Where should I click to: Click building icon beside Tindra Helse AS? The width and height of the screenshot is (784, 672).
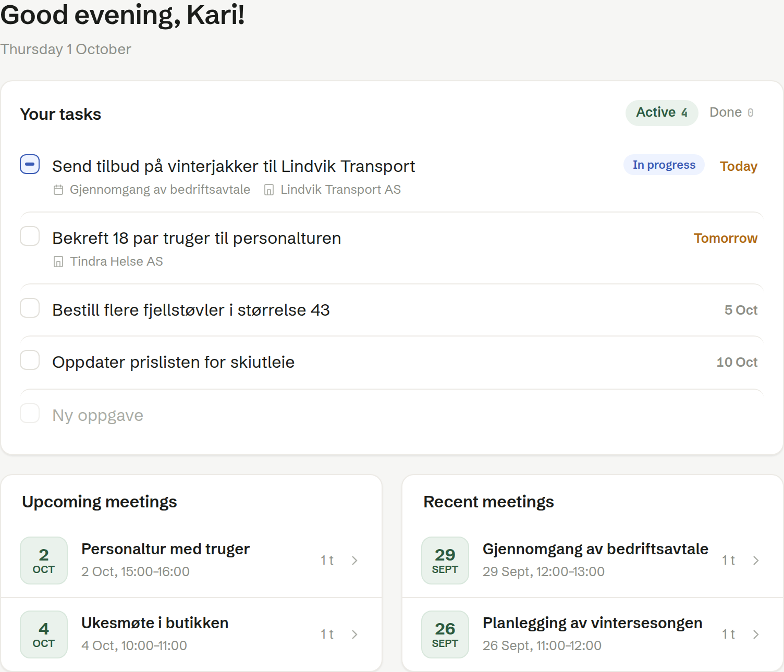[58, 262]
